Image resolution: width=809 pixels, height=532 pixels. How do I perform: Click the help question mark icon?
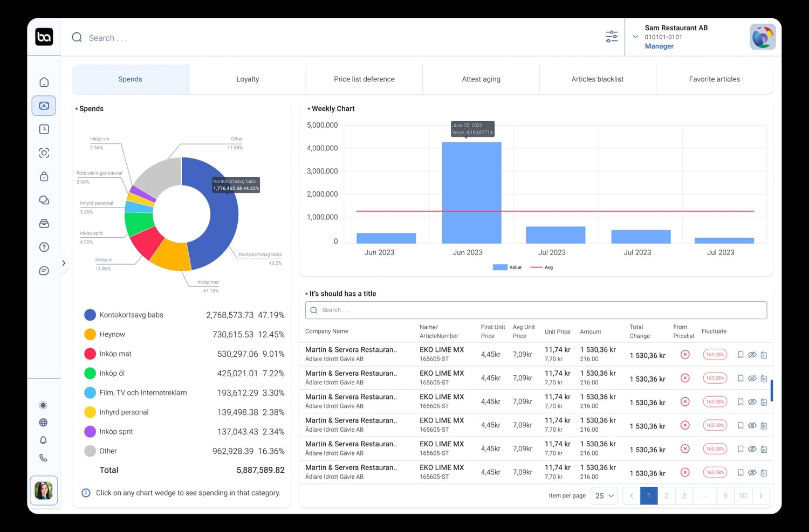(44, 247)
